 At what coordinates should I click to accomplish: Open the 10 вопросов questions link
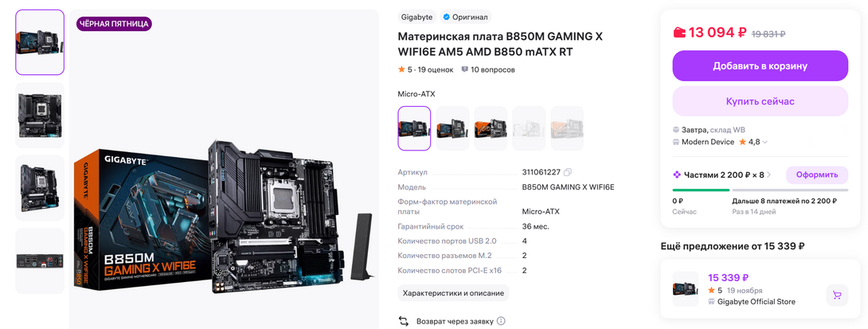coord(488,70)
